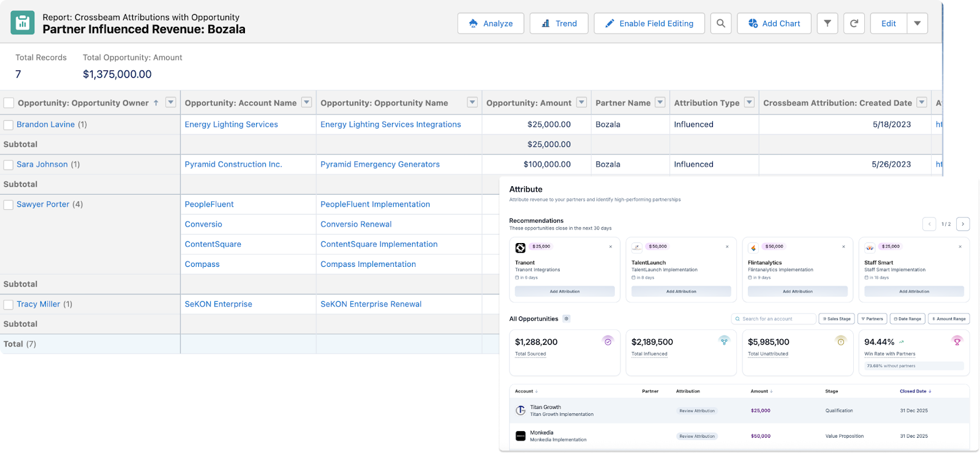This screenshot has height=453, width=980.
Task: Add Attribution on the Flintanalytics card
Action: click(797, 291)
